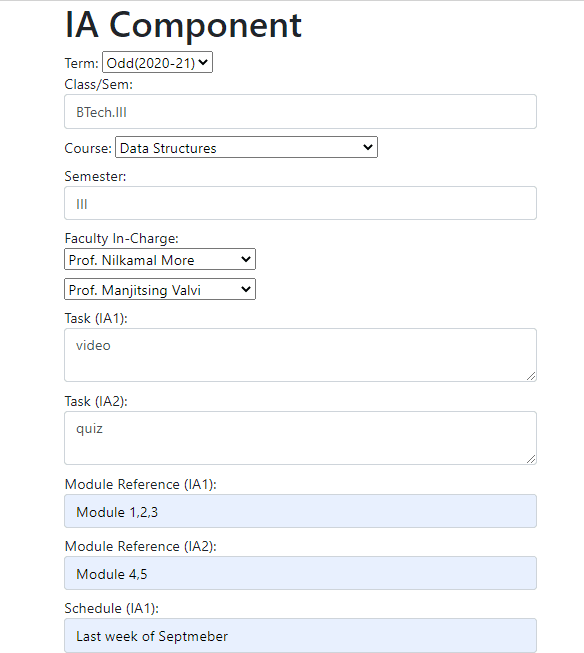Click inside the Task (IA2) textarea with quiz
The height and width of the screenshot is (653, 584).
[300, 438]
